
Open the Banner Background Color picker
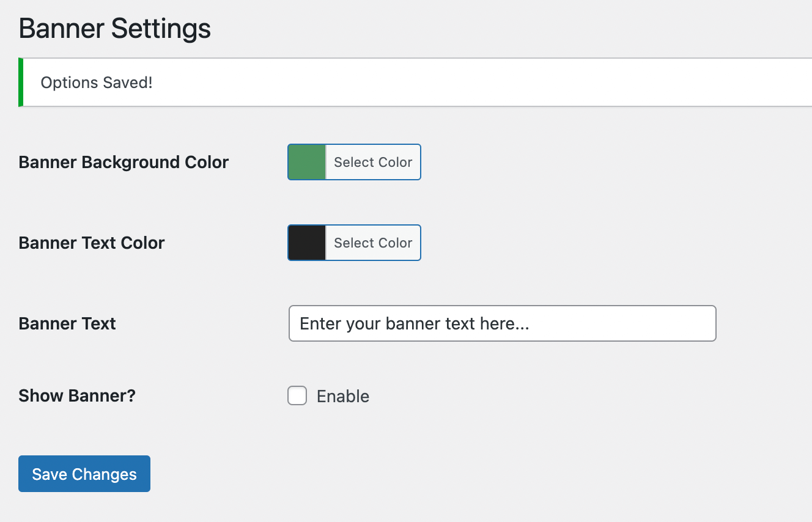point(353,162)
